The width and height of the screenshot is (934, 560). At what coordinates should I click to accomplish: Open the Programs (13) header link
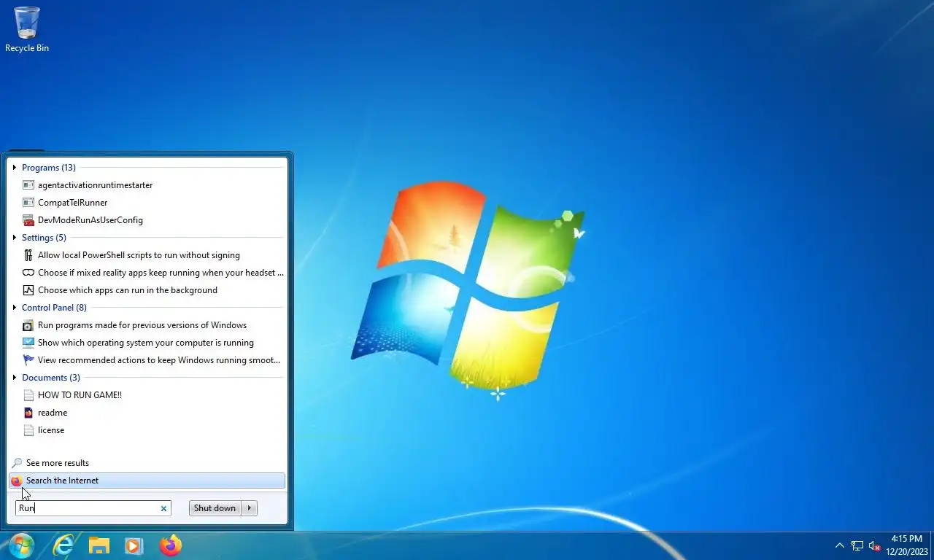[49, 168]
